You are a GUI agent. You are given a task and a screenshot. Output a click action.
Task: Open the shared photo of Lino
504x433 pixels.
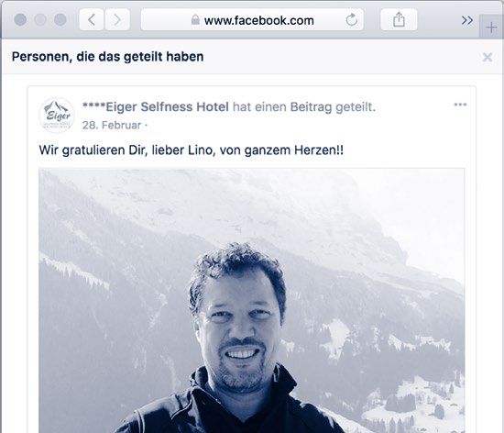coord(252,301)
